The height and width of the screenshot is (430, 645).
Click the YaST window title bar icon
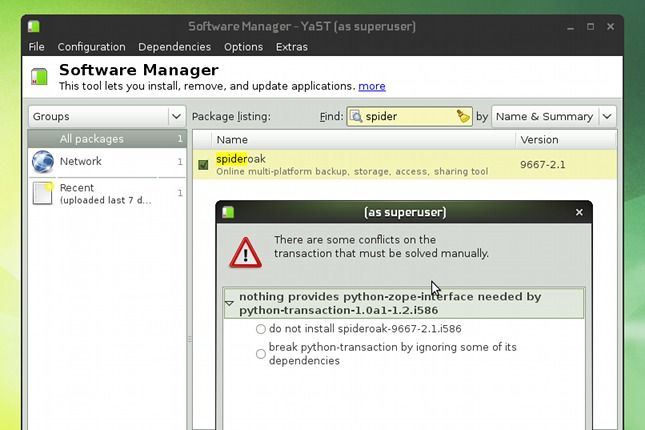[34, 26]
